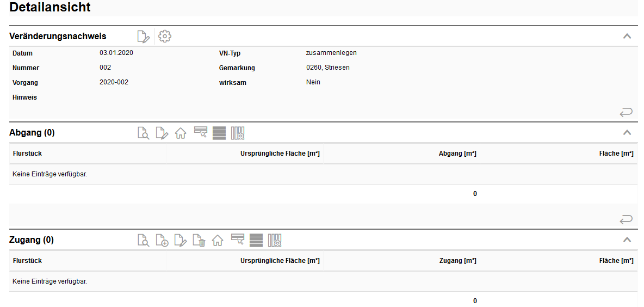Open the settings gear beside Veränderungsnachweis
Image resolution: width=644 pixels, height=307 pixels.
click(x=164, y=36)
